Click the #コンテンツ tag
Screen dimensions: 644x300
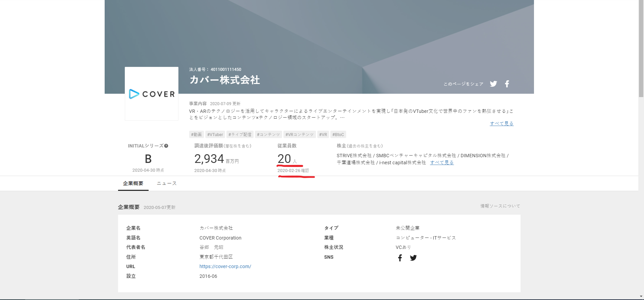pos(268,135)
